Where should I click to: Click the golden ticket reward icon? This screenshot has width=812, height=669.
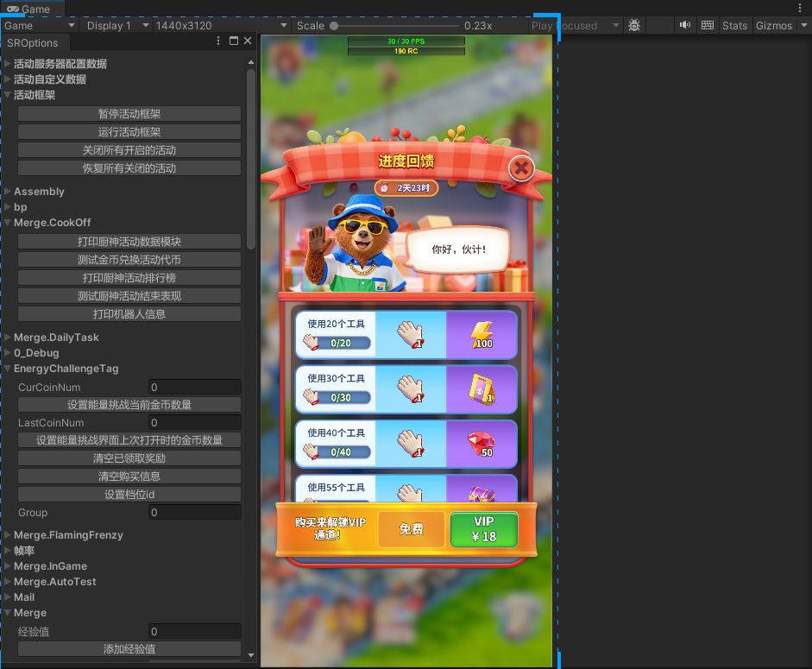(x=482, y=389)
